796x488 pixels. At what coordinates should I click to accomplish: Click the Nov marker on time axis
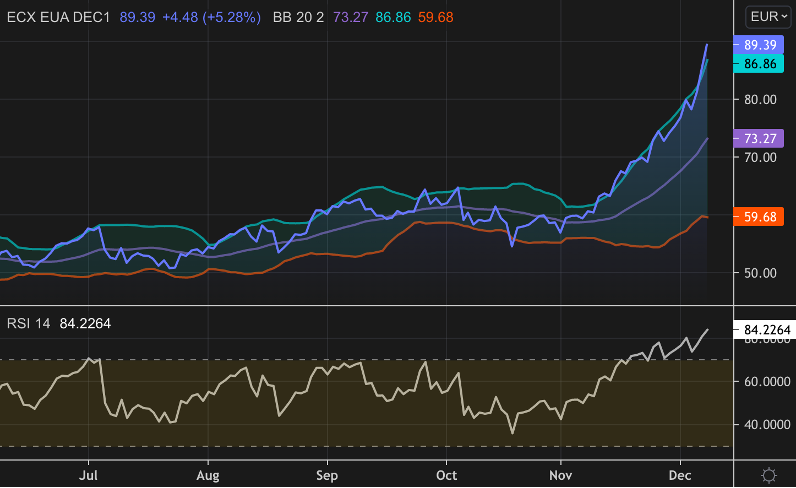click(563, 474)
